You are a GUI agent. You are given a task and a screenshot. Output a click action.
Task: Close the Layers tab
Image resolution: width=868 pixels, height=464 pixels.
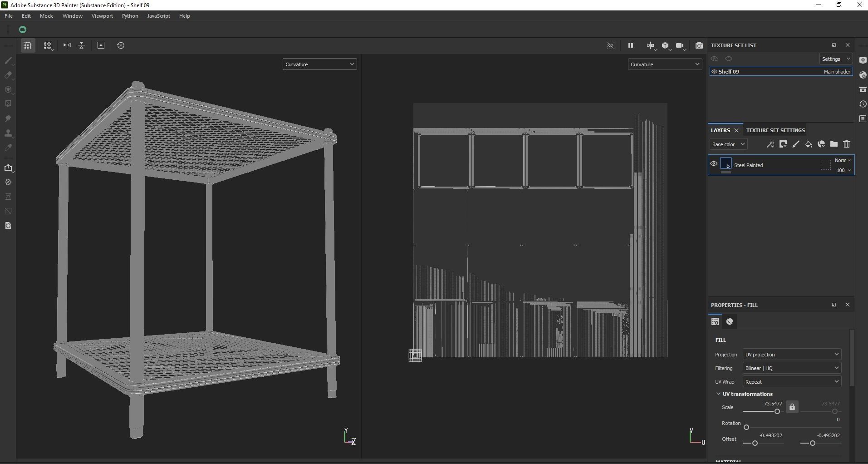point(736,130)
